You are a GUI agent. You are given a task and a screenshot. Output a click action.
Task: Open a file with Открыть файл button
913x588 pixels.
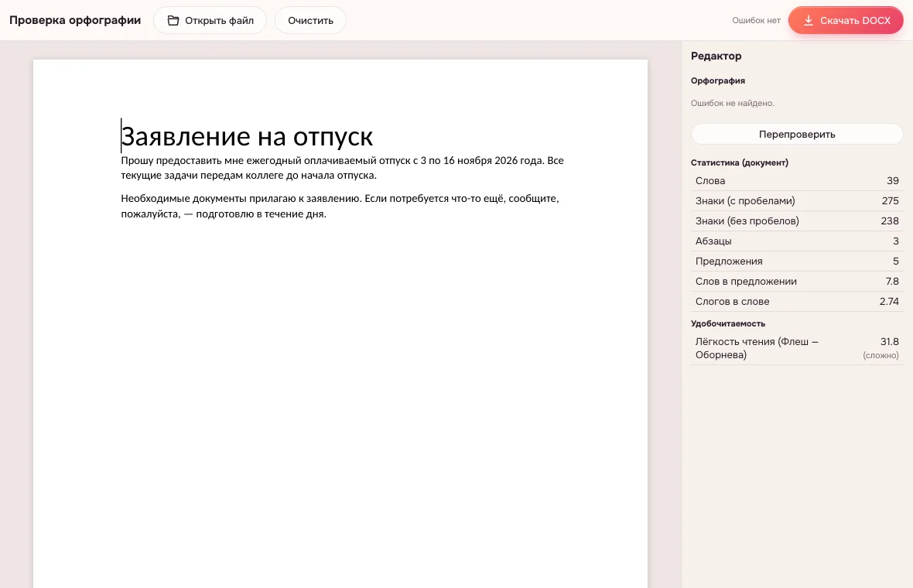(x=210, y=20)
